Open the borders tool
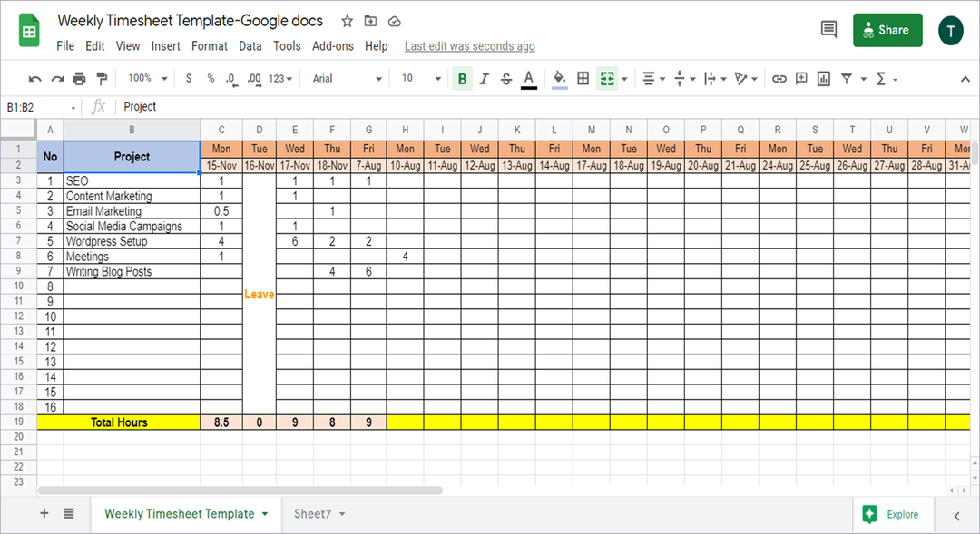The width and height of the screenshot is (980, 534). click(583, 79)
